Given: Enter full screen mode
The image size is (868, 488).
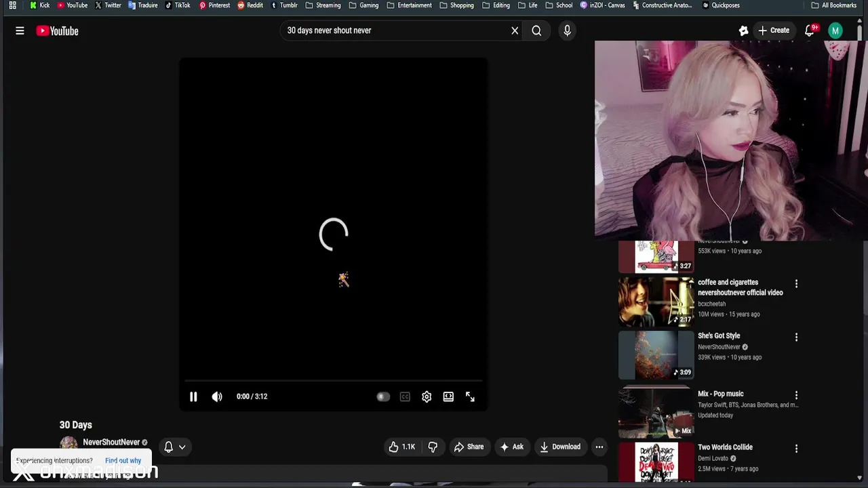Looking at the screenshot, I should tap(470, 396).
